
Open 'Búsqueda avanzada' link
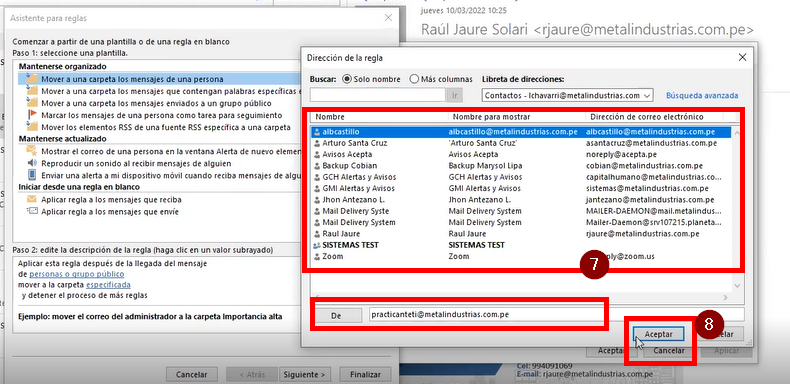[x=702, y=95]
